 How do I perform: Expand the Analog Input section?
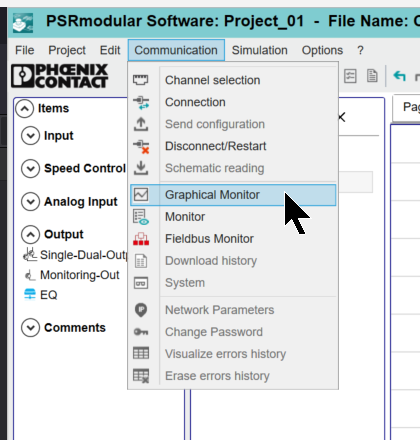[x=30, y=202]
